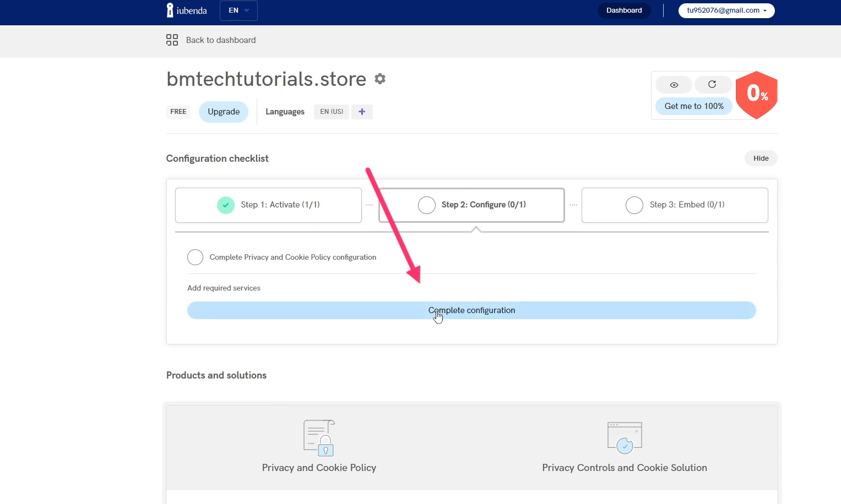841x504 pixels.
Task: Click the Add required services text
Action: click(224, 288)
